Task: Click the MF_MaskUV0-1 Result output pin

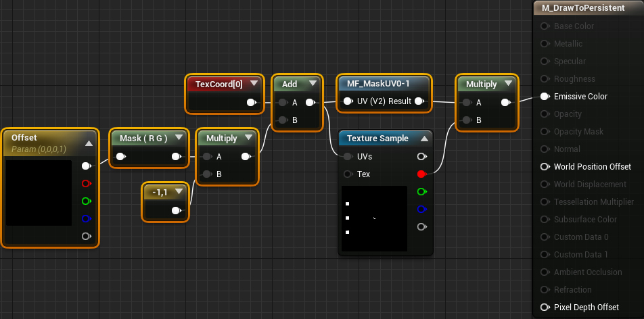Action: click(x=419, y=101)
